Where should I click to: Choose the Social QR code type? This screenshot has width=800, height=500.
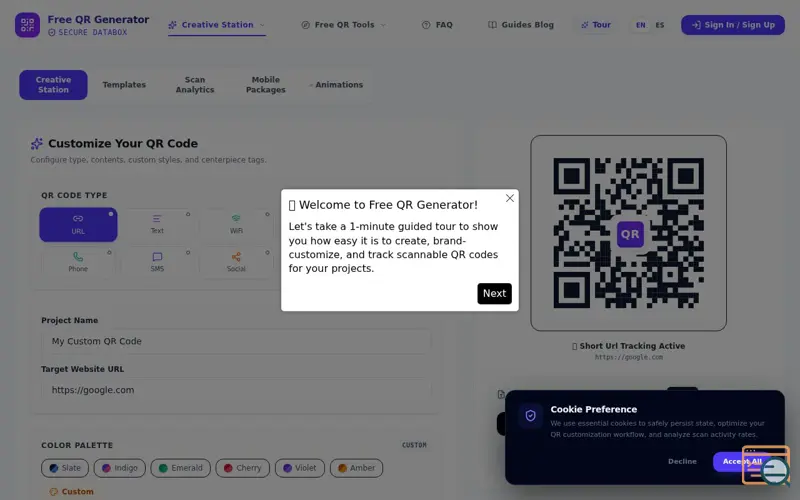[x=236, y=262]
